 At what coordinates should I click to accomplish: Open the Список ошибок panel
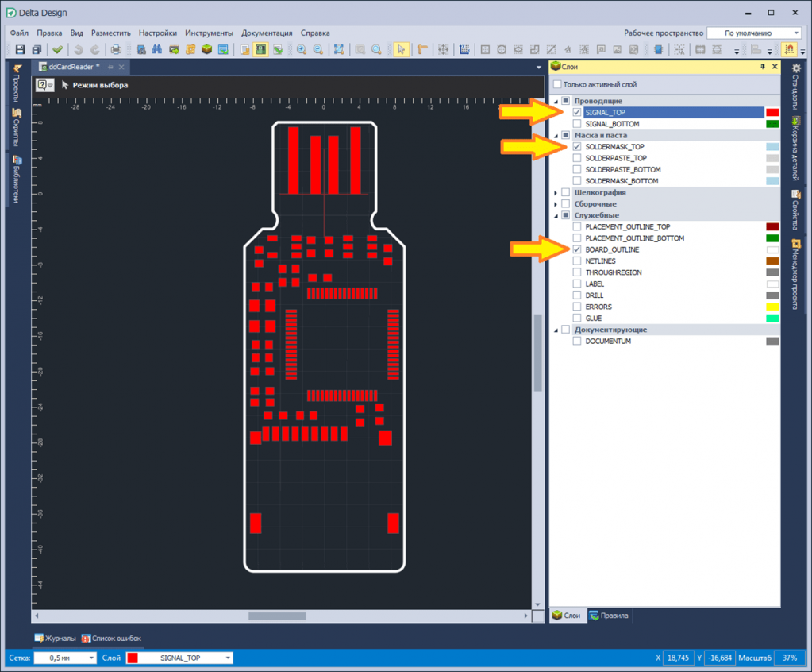tap(111, 639)
